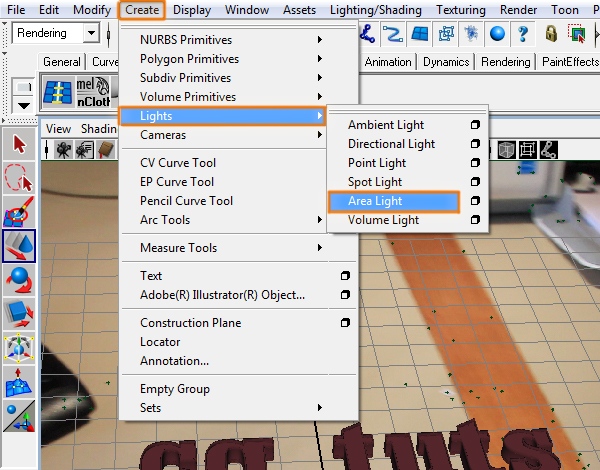This screenshot has height=470, width=600.
Task: Expand Measure Tools submenu
Action: click(320, 248)
